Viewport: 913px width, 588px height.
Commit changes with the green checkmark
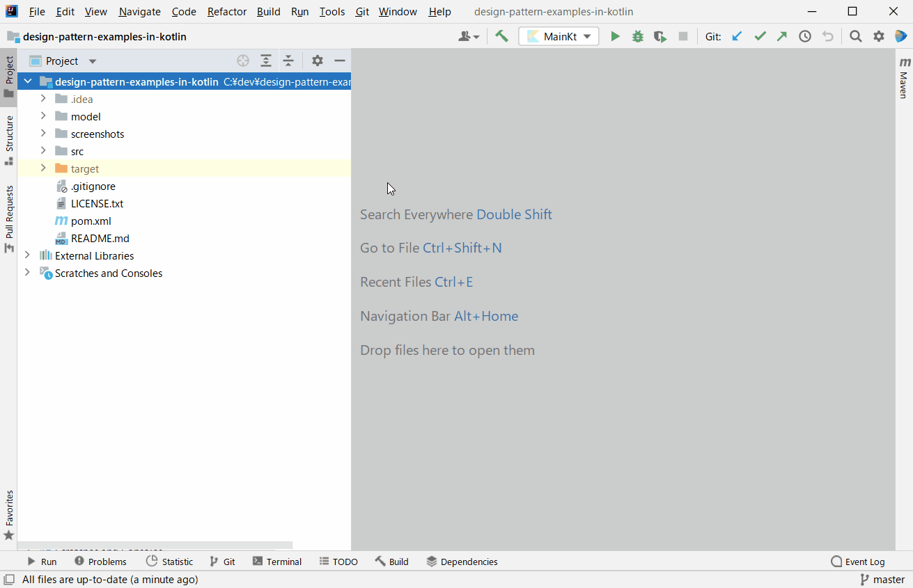(x=760, y=36)
